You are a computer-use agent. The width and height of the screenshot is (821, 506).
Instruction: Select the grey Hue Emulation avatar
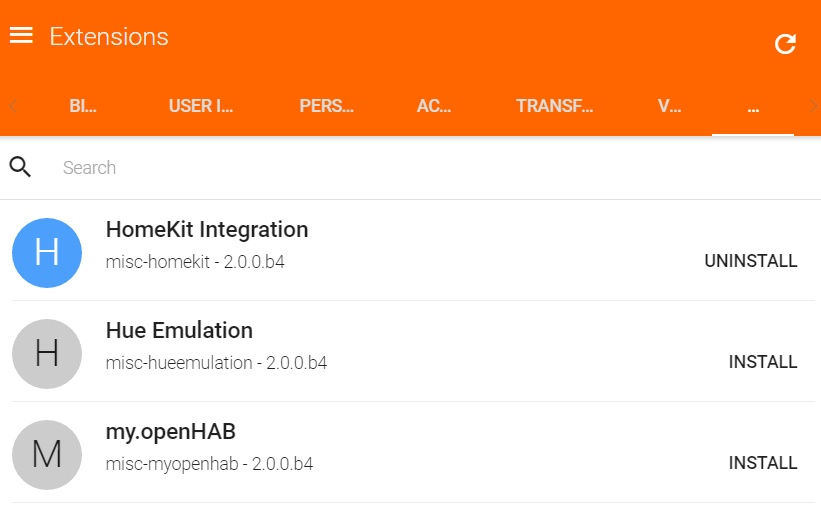click(x=47, y=354)
